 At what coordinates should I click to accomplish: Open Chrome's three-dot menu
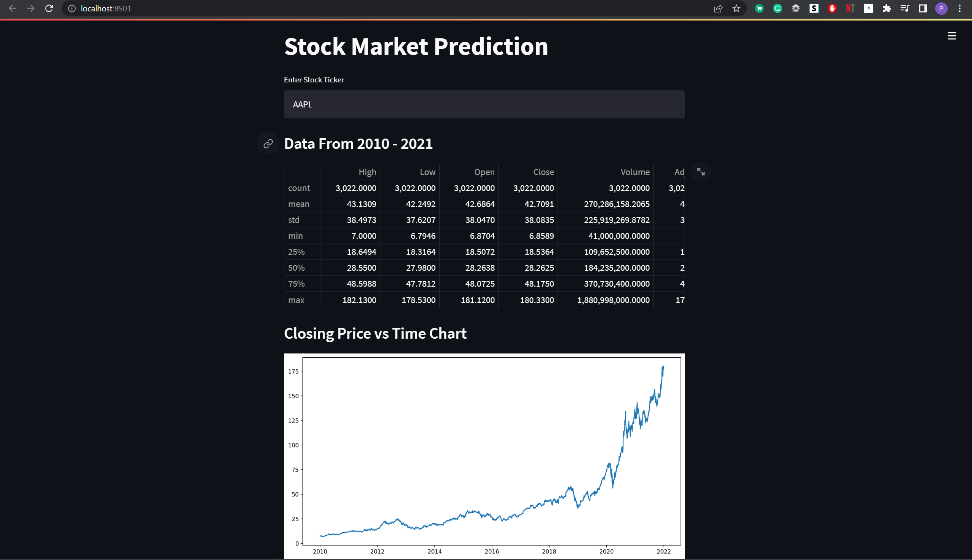[x=960, y=8]
